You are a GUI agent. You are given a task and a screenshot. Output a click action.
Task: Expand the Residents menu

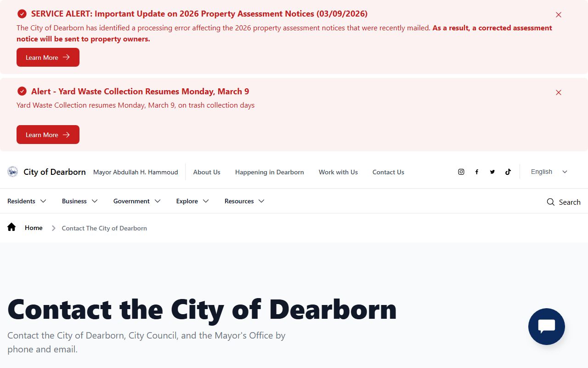tap(27, 201)
